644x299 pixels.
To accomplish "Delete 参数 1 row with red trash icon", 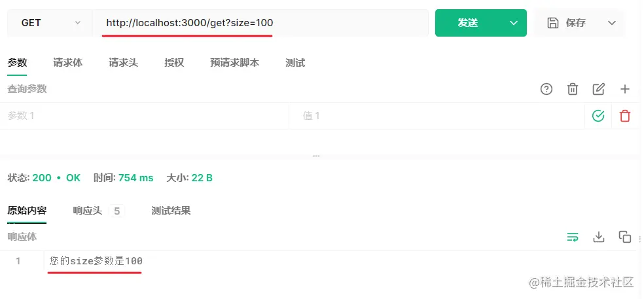I will (x=625, y=116).
